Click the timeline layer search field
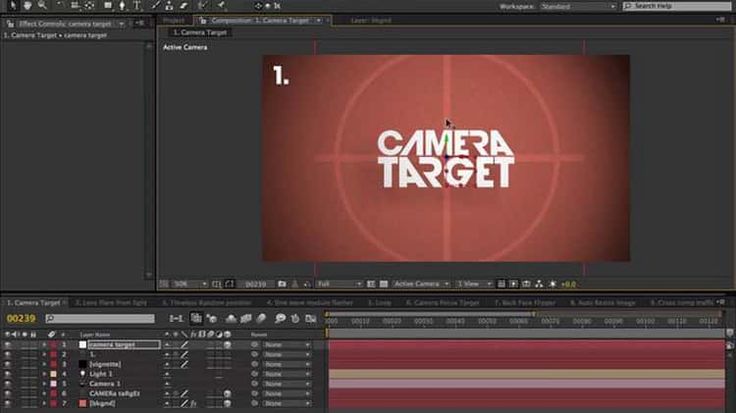Screen dimensions: 736x413 [100, 318]
